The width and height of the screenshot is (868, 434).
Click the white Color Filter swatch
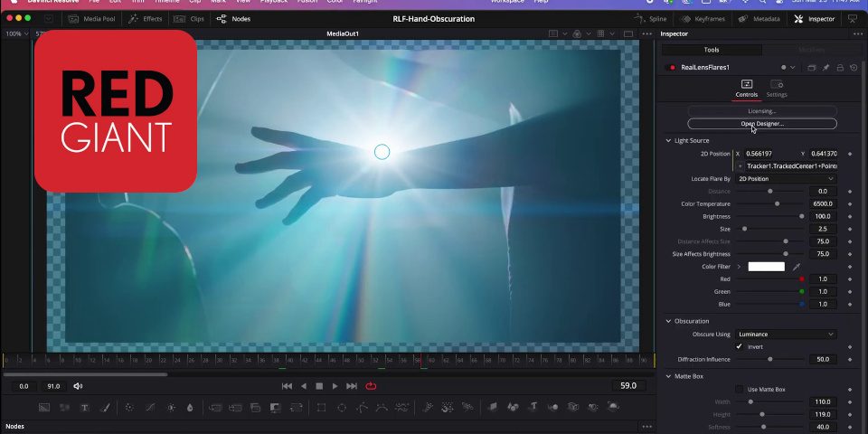point(766,267)
